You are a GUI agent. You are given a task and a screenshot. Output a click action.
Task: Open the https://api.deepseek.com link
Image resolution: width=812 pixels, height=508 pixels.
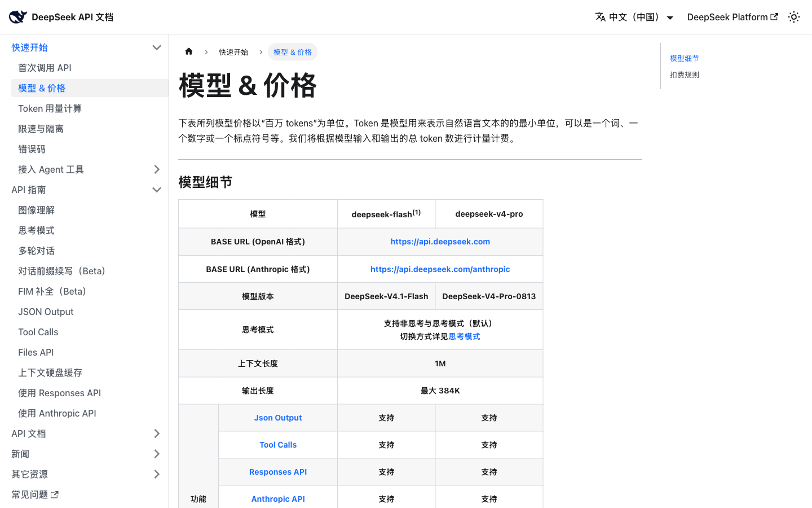440,242
